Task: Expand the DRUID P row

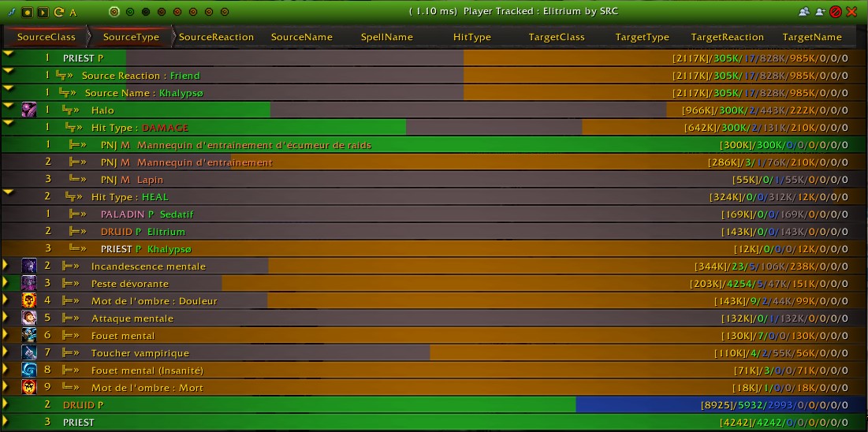Action: (x=6, y=405)
